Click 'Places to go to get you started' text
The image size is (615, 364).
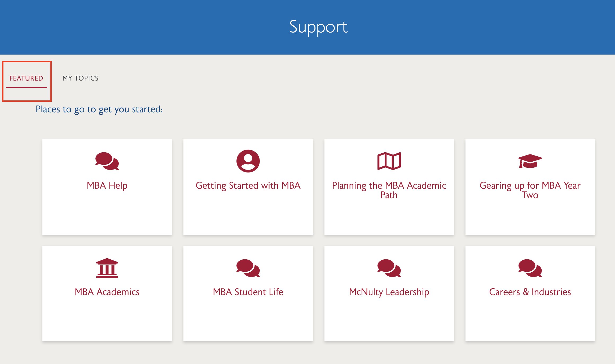(99, 109)
